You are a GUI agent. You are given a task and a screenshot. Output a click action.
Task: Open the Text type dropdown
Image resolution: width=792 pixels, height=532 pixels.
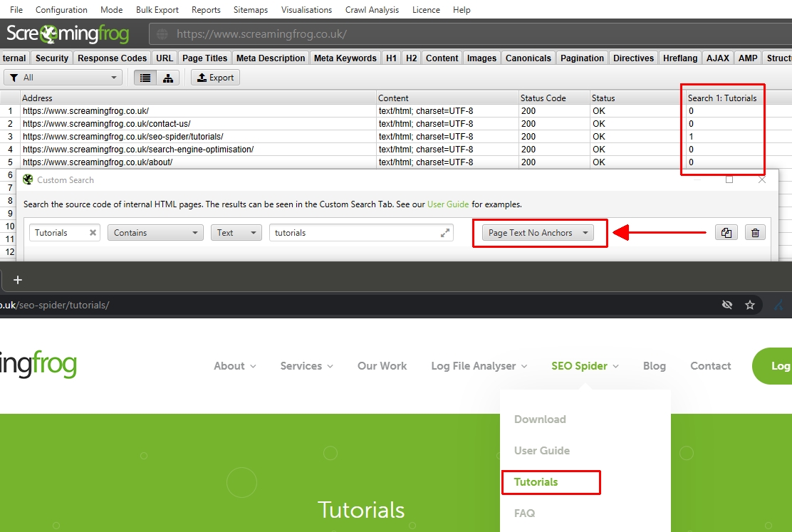coord(236,232)
